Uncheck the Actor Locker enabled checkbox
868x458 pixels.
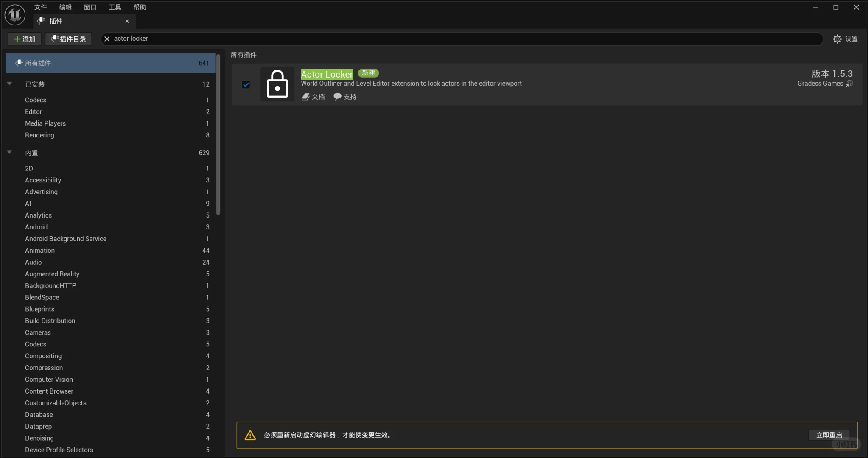point(246,84)
